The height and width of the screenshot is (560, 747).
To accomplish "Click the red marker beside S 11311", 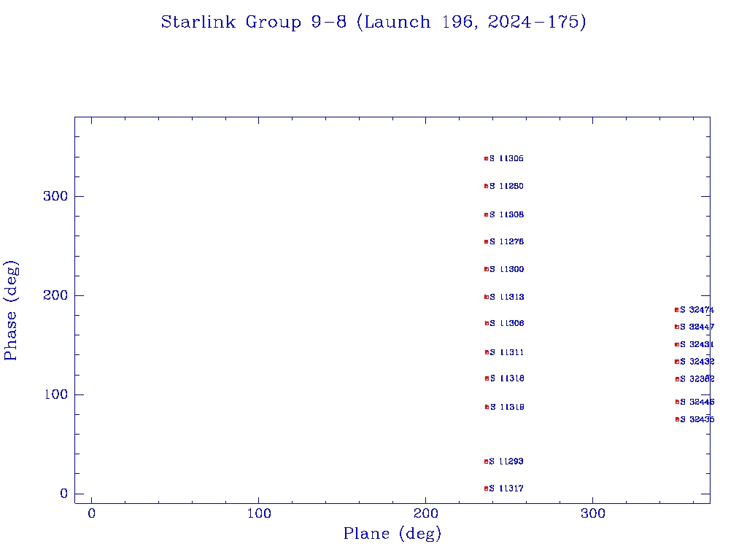I will (x=486, y=352).
